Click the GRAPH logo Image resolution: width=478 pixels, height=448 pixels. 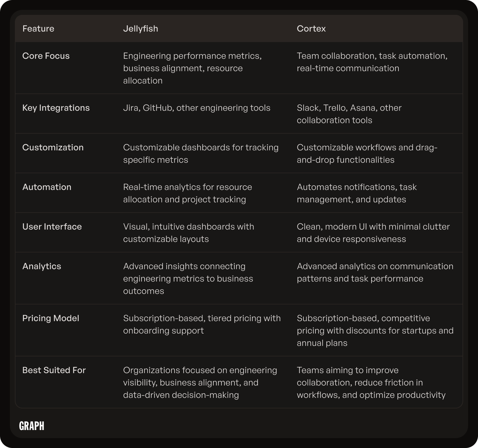pyautogui.click(x=32, y=426)
